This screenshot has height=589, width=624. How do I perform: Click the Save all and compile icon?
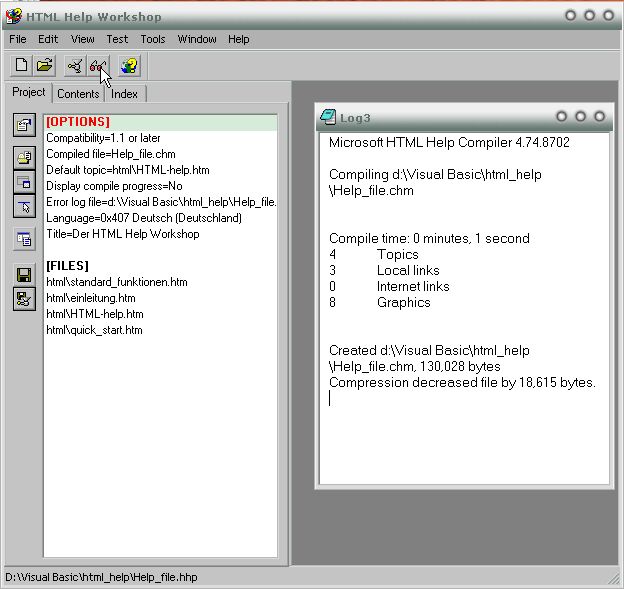click(x=24, y=297)
